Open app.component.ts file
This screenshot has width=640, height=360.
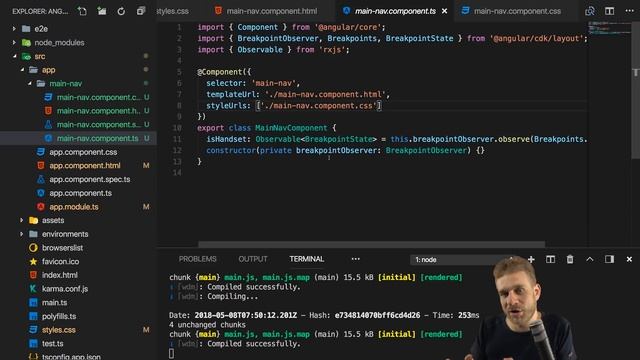(80, 193)
